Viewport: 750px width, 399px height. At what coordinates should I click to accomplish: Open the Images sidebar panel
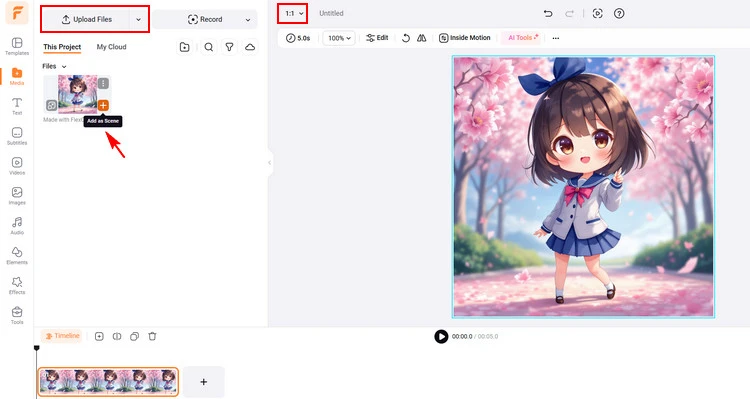click(x=17, y=196)
